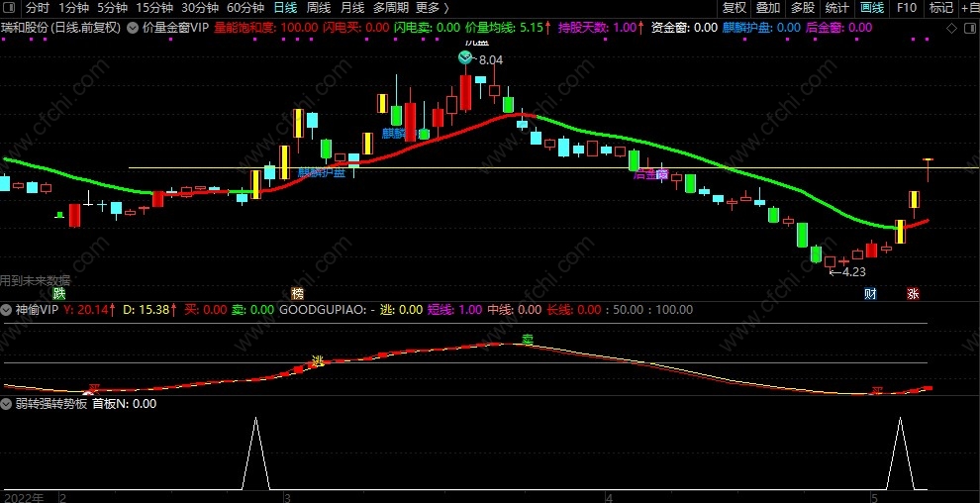Expand the 神偷VIP indicator dropdown
The image size is (980, 503).
tap(6, 309)
